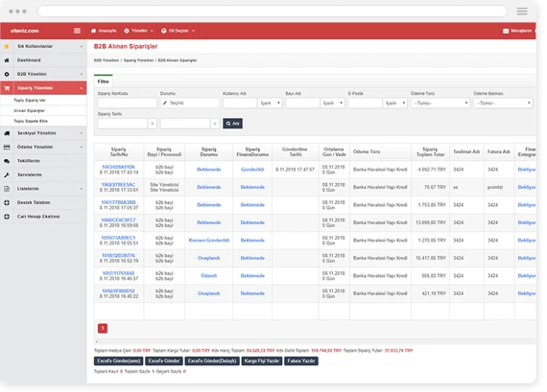Click the cart icon beside Sipariş Yönetimi

click(x=7, y=88)
